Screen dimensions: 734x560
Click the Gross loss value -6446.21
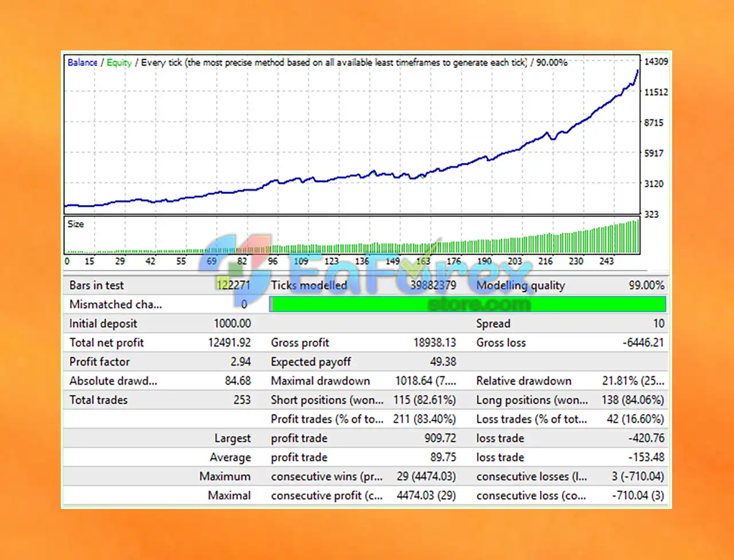tap(643, 343)
